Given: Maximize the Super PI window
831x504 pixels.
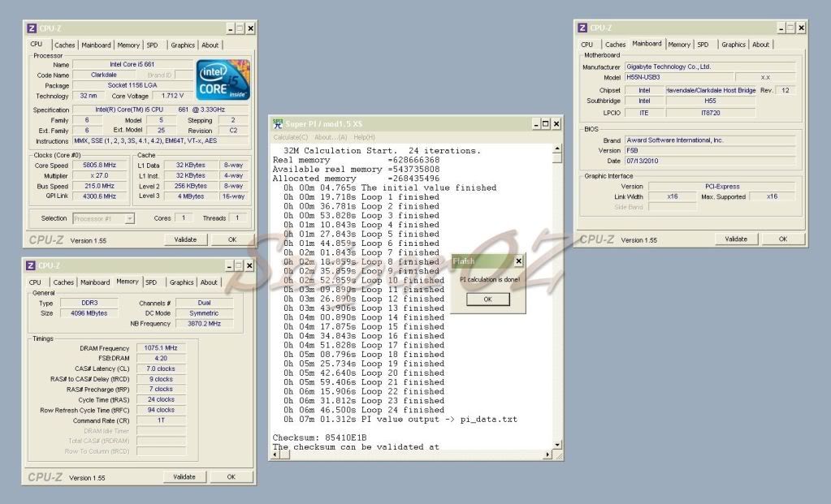Looking at the screenshot, I should [x=546, y=123].
